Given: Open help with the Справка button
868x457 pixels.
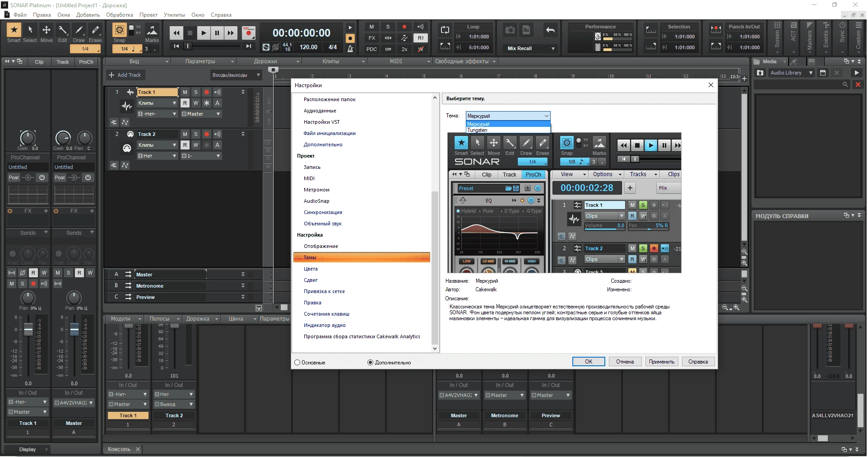Looking at the screenshot, I should click(x=698, y=362).
